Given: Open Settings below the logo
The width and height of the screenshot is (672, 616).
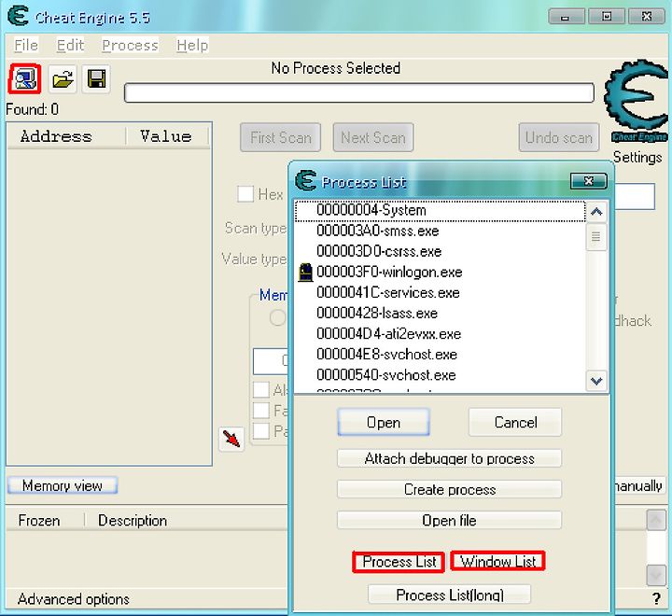Looking at the screenshot, I should pyautogui.click(x=637, y=158).
